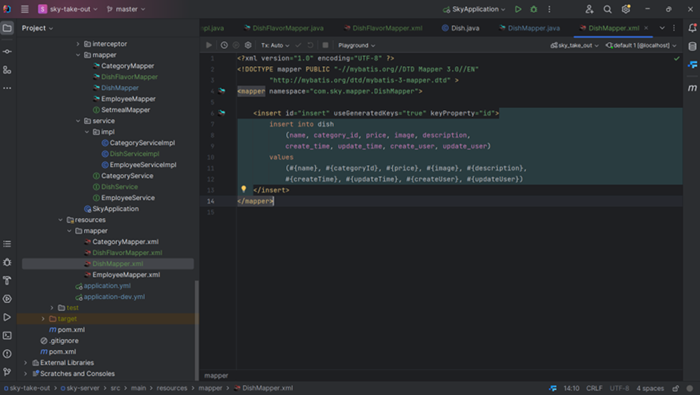Viewport: 700px width, 395px height.
Task: Open SkyApplication run configuration dropdown
Action: (474, 9)
